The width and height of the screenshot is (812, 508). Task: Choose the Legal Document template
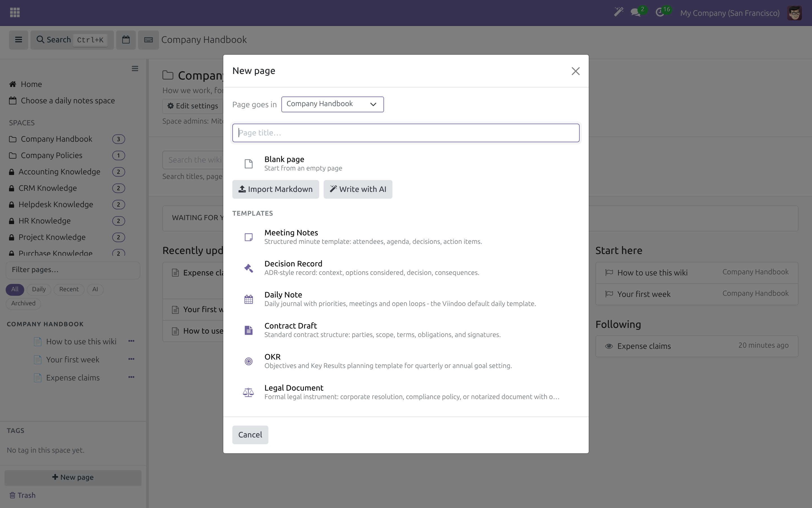406,392
